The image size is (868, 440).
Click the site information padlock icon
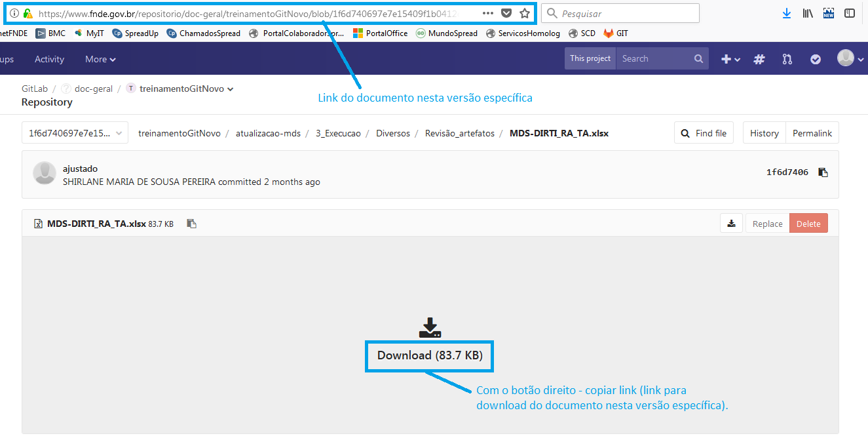[x=29, y=12]
